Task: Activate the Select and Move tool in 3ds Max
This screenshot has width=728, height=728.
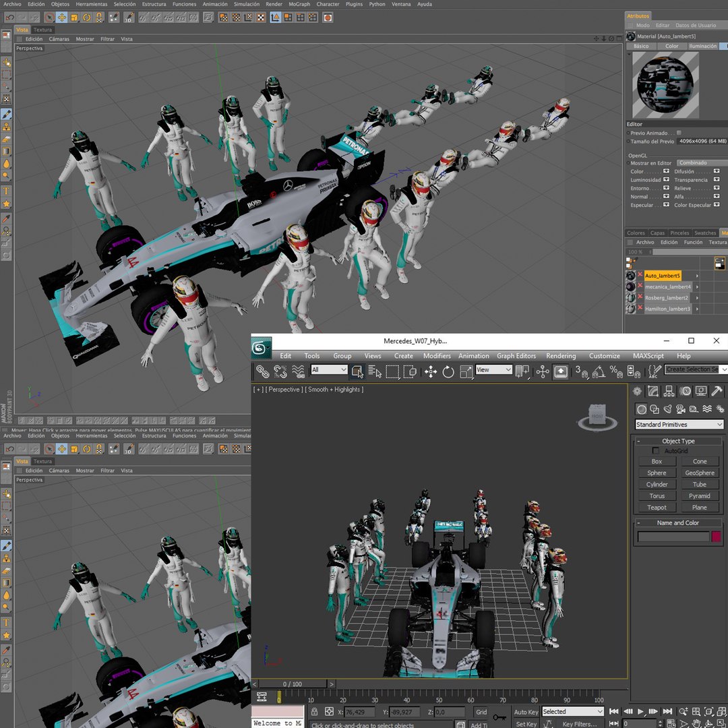Action: click(430, 371)
